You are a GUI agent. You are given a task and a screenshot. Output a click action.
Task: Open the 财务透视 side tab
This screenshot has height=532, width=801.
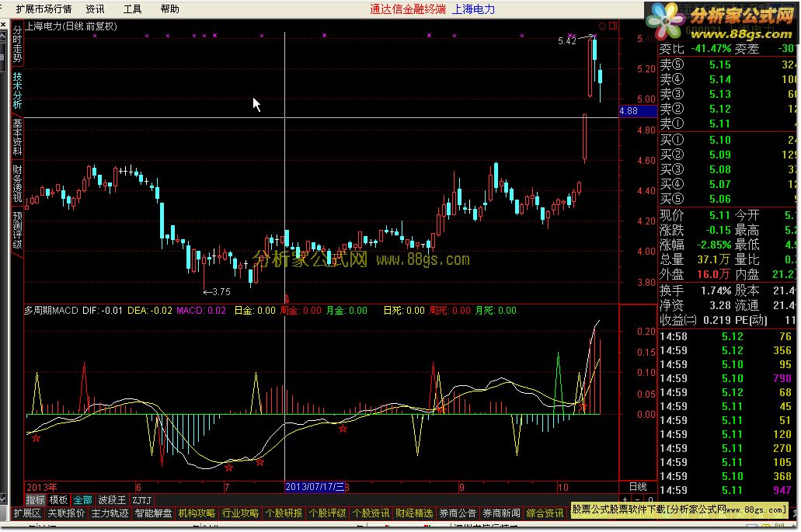tap(17, 183)
